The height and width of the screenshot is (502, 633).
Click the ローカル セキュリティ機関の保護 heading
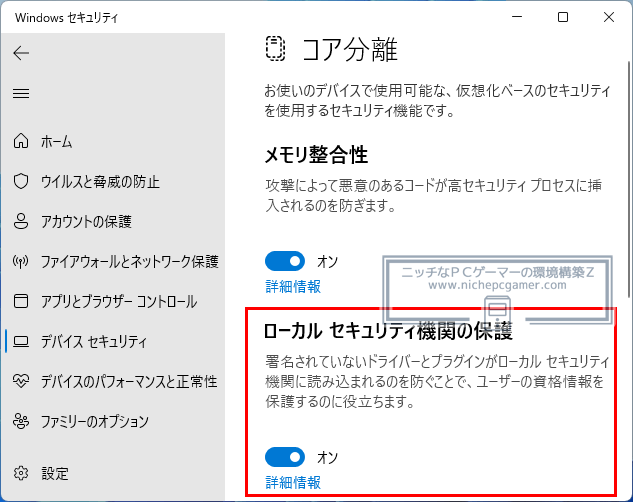[388, 331]
